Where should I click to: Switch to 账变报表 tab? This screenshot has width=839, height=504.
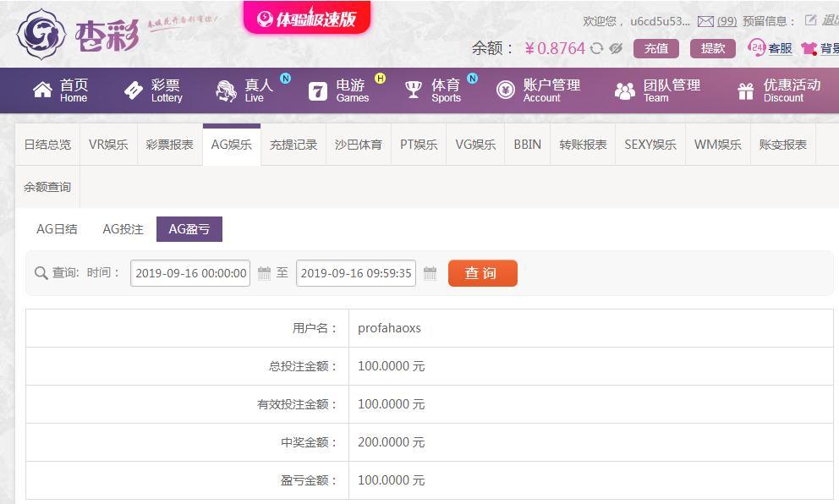tap(783, 145)
